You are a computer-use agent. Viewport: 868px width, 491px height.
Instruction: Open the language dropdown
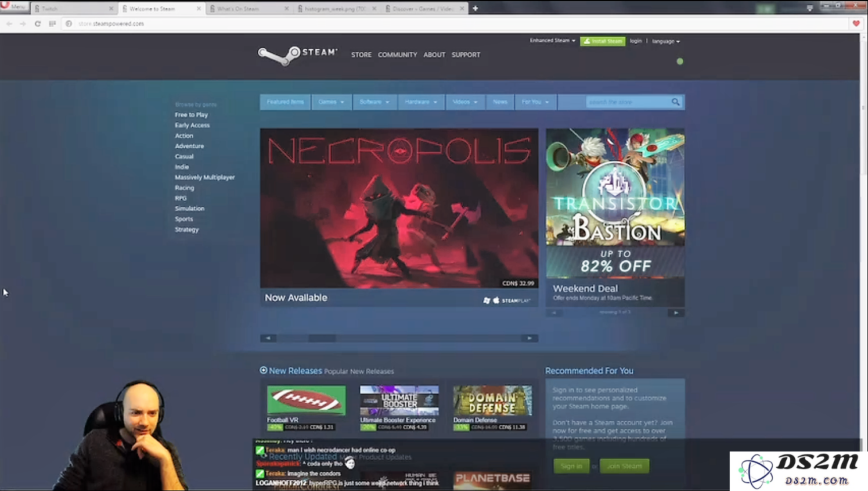[x=666, y=41]
